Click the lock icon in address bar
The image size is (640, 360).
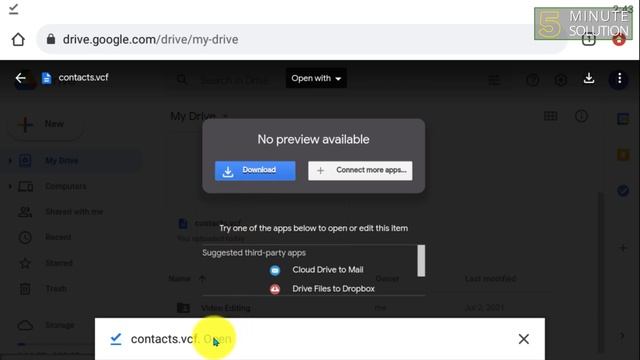point(51,39)
